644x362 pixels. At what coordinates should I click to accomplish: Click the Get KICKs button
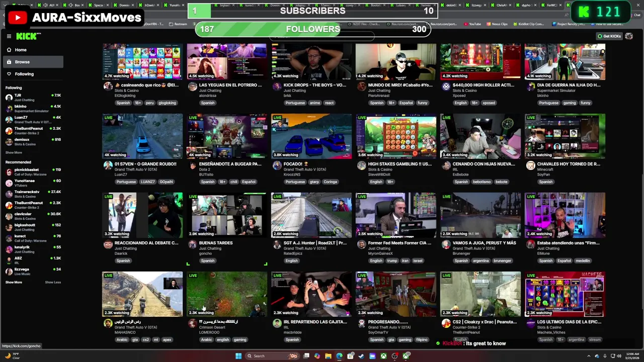click(x=609, y=36)
